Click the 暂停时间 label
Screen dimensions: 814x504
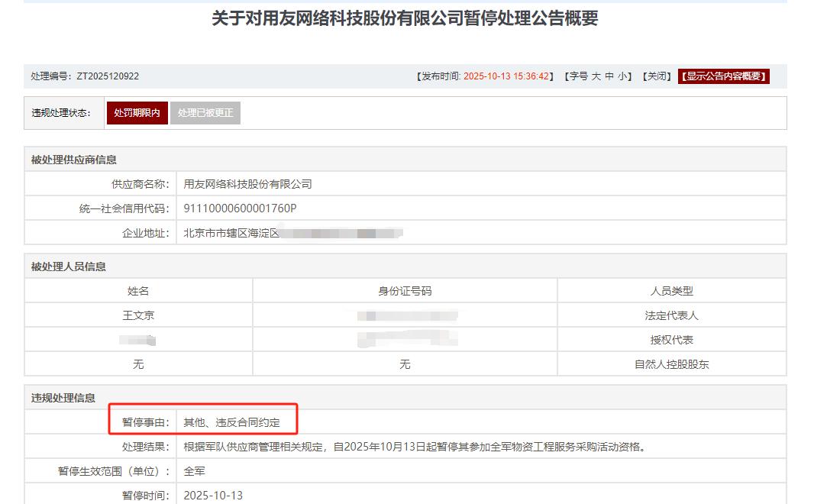(x=146, y=496)
